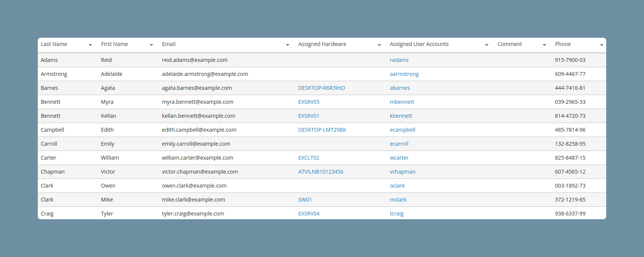The image size is (644, 257).
Task: Open the kbennett user account link
Action: [401, 116]
